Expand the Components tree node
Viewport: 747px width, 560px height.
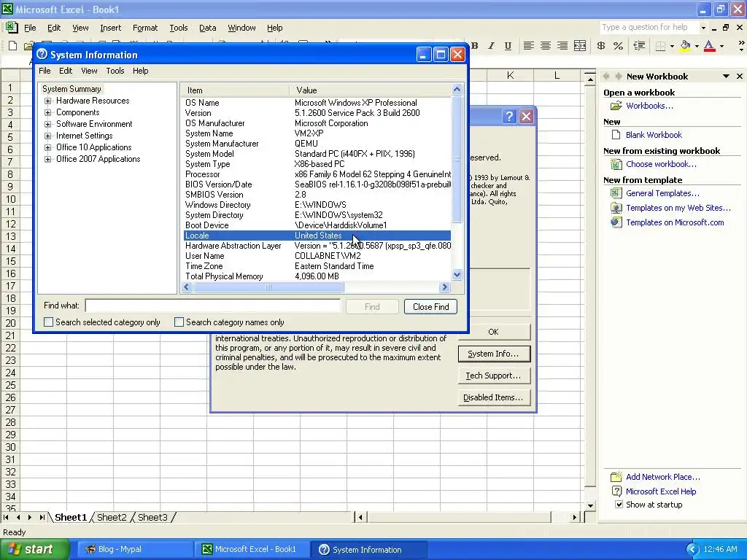coord(47,113)
